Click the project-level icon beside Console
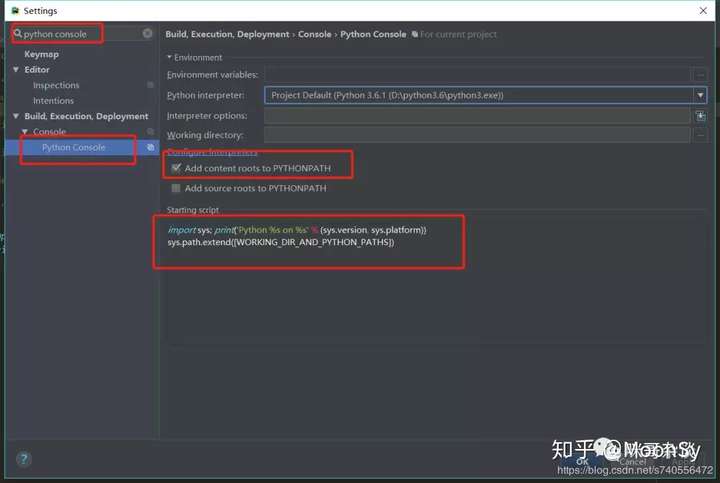The width and height of the screenshot is (720, 483). pos(150,132)
